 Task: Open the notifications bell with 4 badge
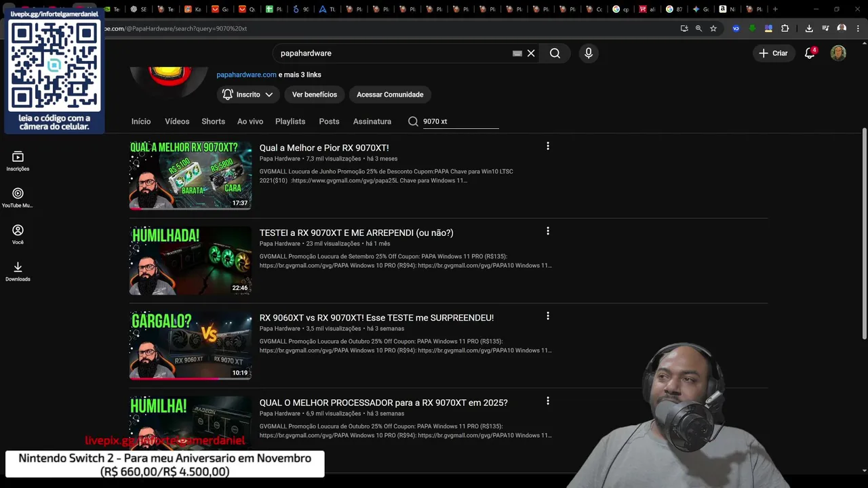point(810,53)
